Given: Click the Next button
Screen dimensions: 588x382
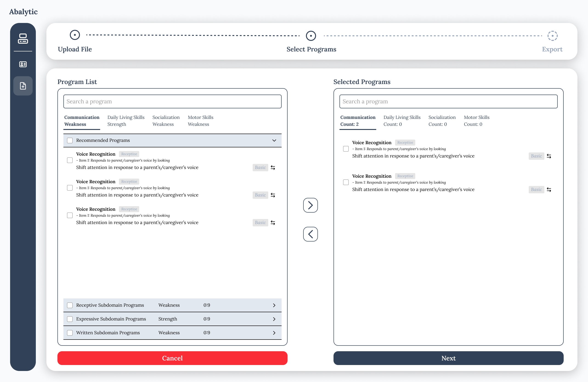Looking at the screenshot, I should pyautogui.click(x=448, y=358).
